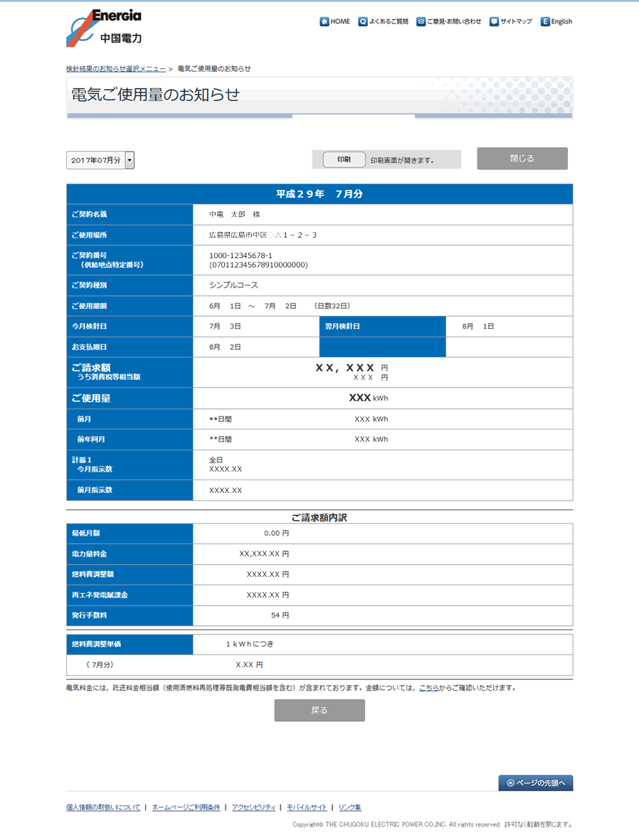
Task: Click the Q icon beside よくあるご質問
Action: click(363, 21)
